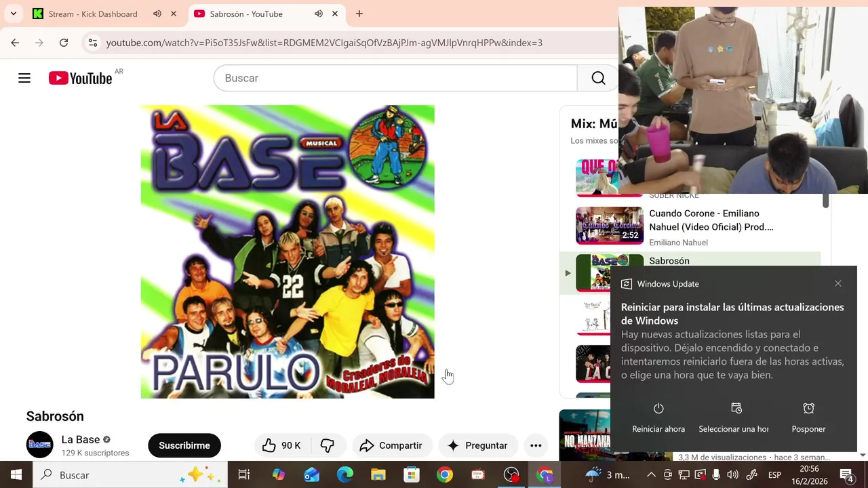Click the pen workspace tray icon
Viewport: 868px width, 488px height.
tap(751, 474)
